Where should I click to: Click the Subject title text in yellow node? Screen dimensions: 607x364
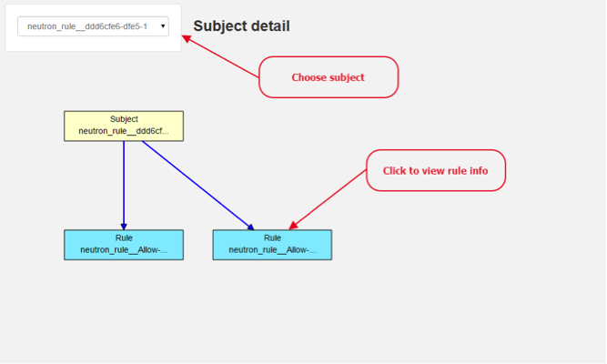pyautogui.click(x=124, y=119)
